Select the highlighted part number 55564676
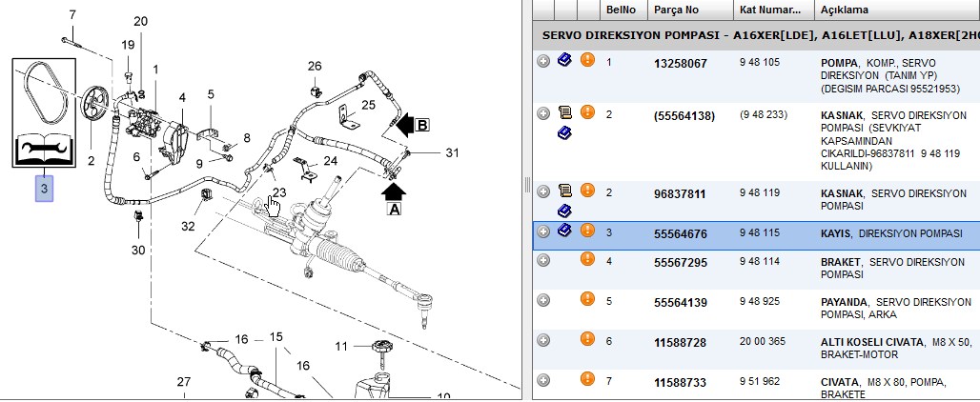The image size is (980, 402). point(680,234)
